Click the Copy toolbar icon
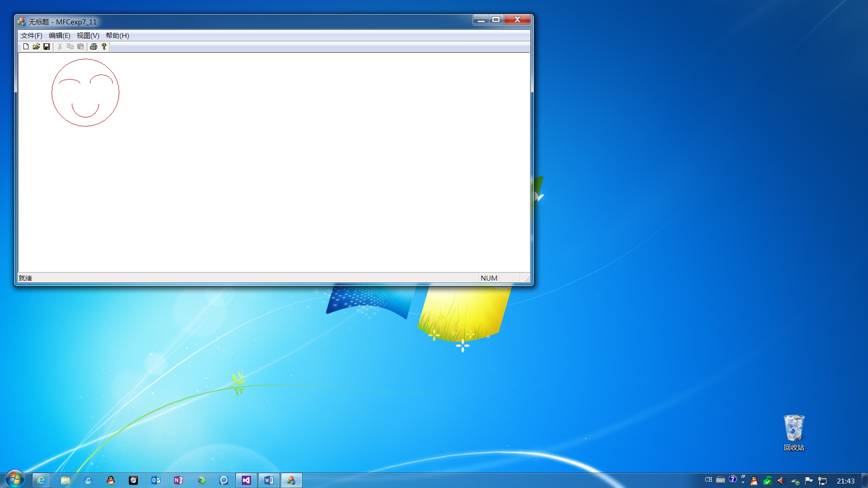 coord(70,47)
